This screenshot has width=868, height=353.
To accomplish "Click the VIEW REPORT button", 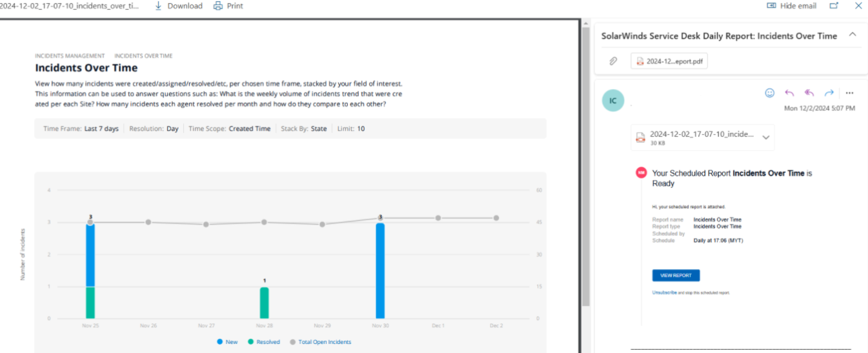I will [x=676, y=276].
